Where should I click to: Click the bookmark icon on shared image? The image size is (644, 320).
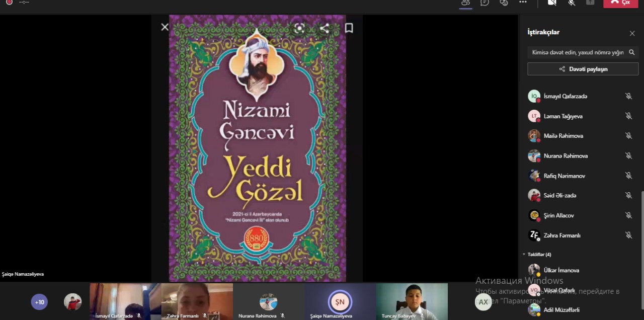(349, 28)
